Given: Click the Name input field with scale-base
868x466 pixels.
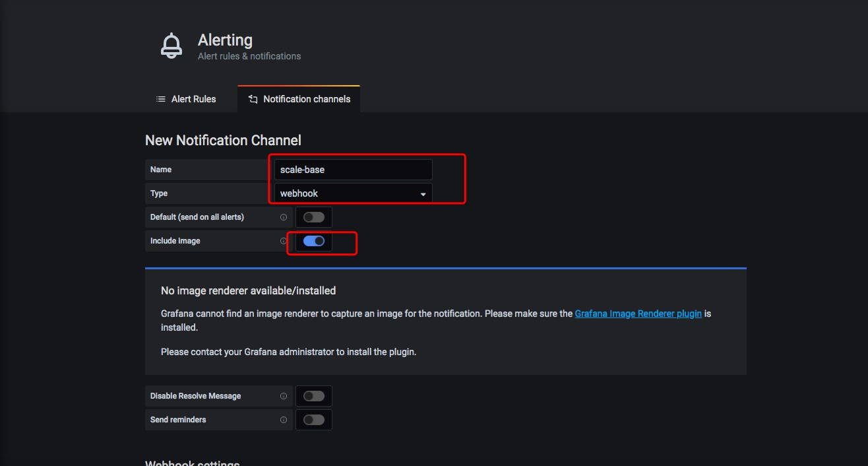Looking at the screenshot, I should [353, 170].
